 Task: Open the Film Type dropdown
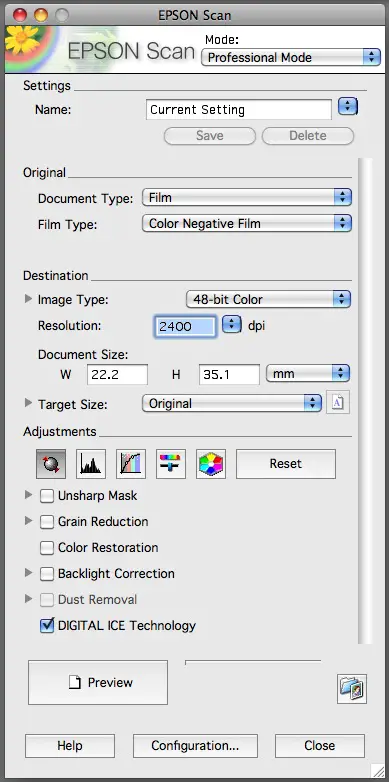click(x=247, y=223)
